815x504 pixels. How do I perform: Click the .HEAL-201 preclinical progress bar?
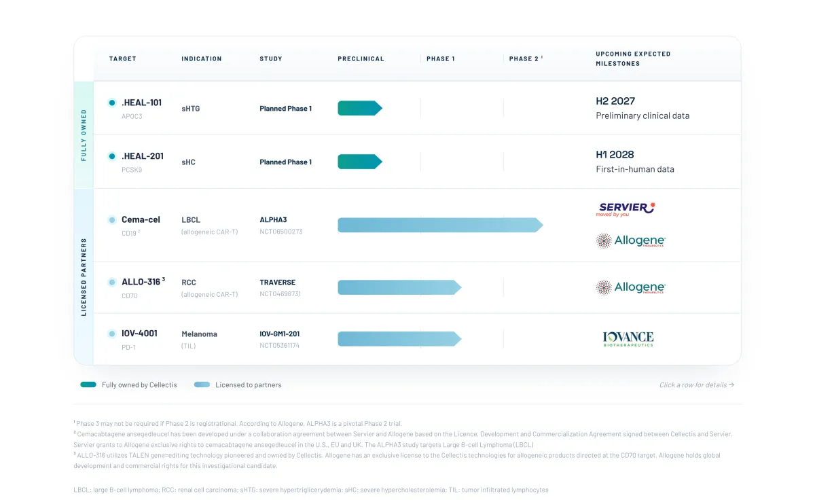tap(360, 162)
